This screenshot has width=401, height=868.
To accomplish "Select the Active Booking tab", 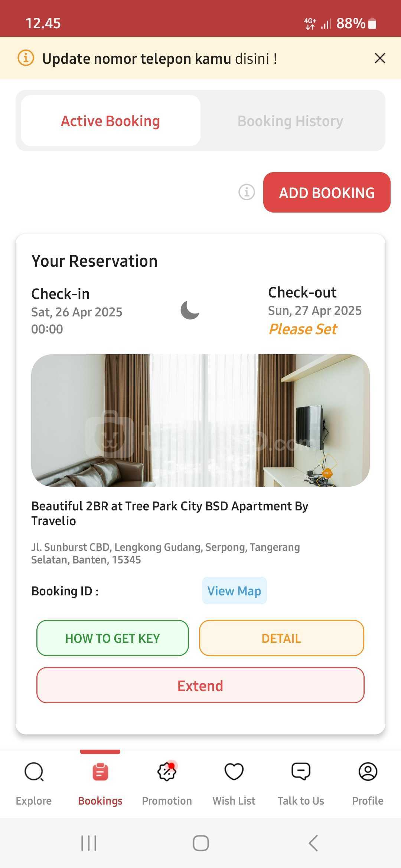I will tap(111, 121).
